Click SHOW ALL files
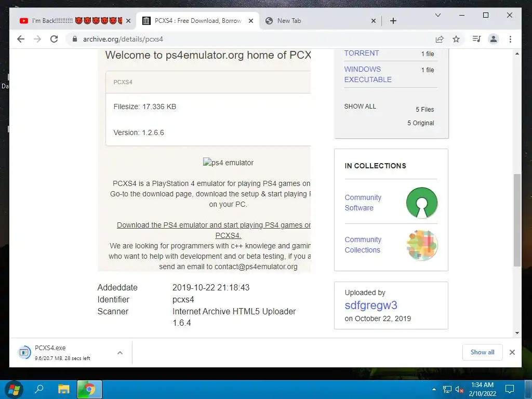Image resolution: width=532 pixels, height=399 pixels. pyautogui.click(x=360, y=106)
